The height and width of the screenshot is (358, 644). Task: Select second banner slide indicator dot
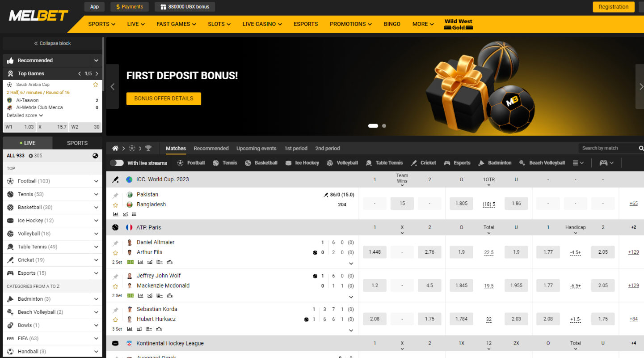pos(384,126)
